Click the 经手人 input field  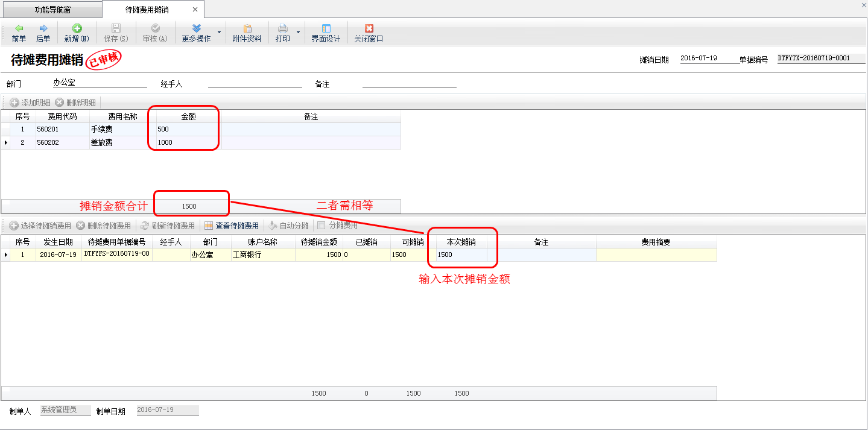(255, 84)
